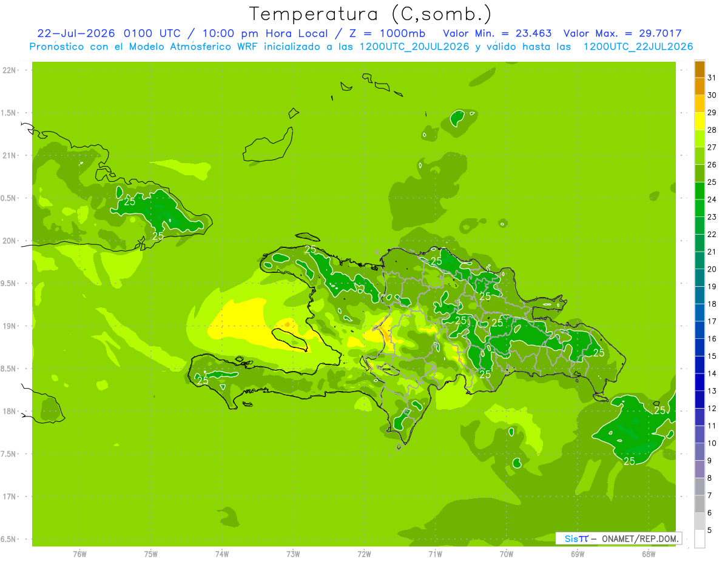This screenshot has width=728, height=562.
Task: Click the legend value '31'
Action: (x=712, y=78)
